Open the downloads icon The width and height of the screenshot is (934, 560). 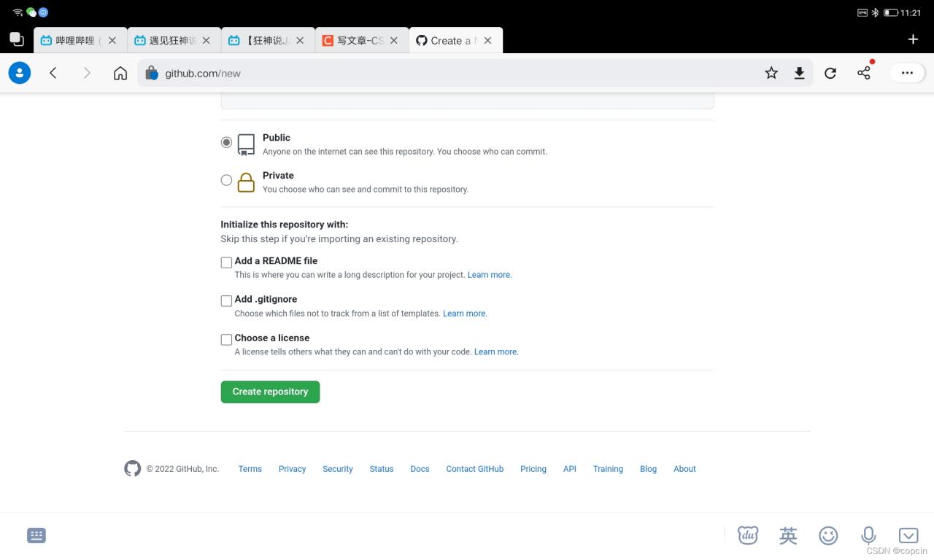800,73
